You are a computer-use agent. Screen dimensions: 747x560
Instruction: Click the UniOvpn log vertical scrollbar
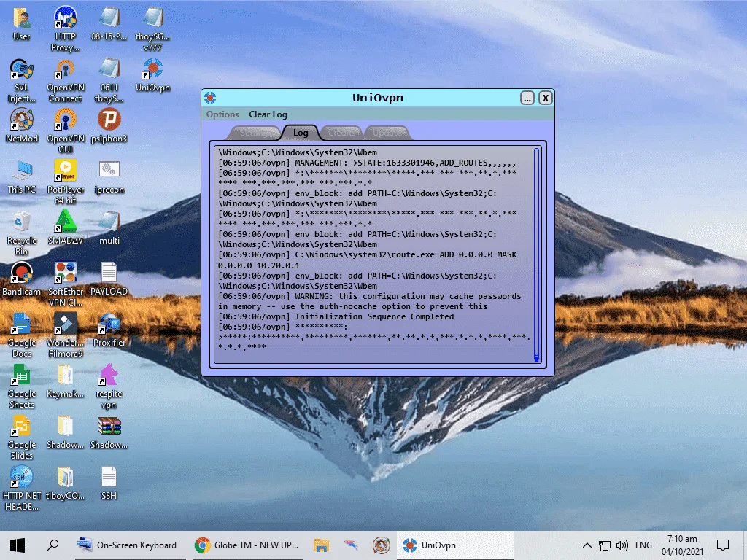coord(536,254)
